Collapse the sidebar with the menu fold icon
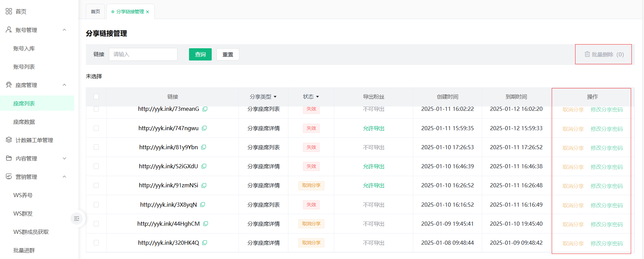 (77, 219)
